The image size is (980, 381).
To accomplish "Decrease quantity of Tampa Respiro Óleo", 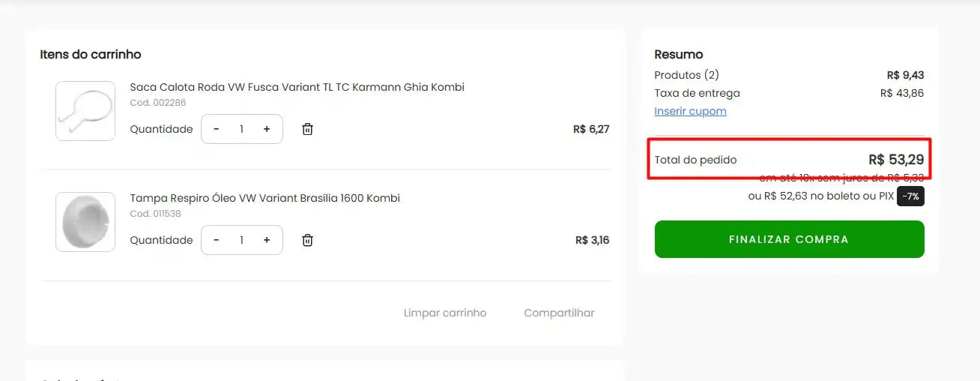I will point(217,240).
